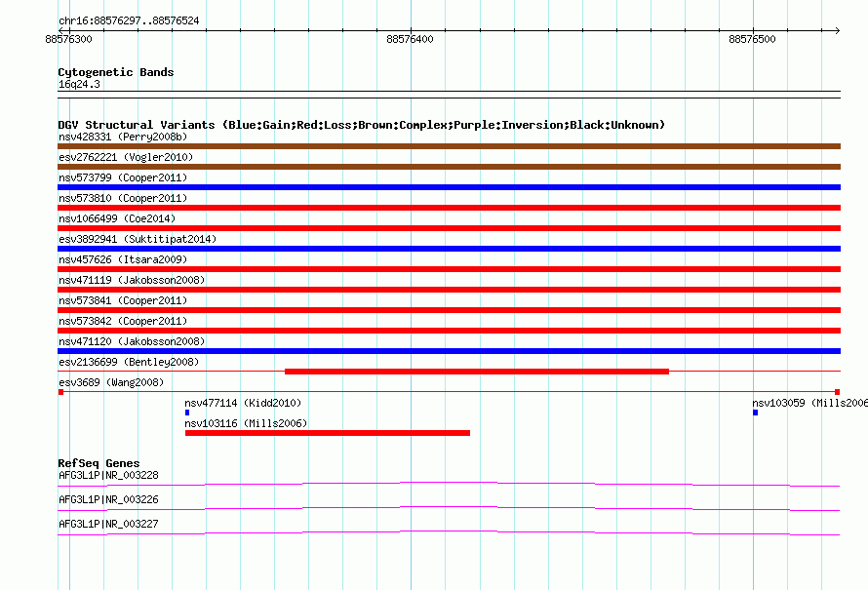Viewport: 868px width, 590px height.
Task: Open nsv103116 (Mills2006) label
Action: click(x=246, y=423)
